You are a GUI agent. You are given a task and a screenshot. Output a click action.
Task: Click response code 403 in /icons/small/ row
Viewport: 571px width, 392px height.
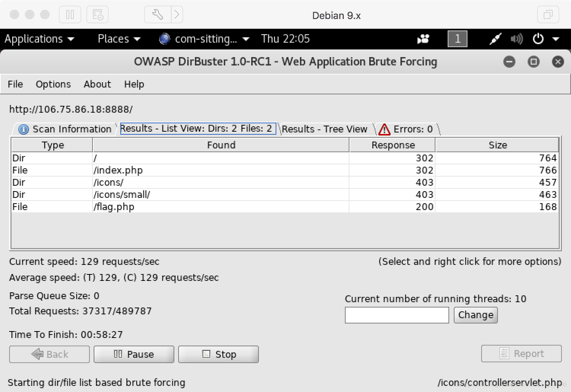424,194
